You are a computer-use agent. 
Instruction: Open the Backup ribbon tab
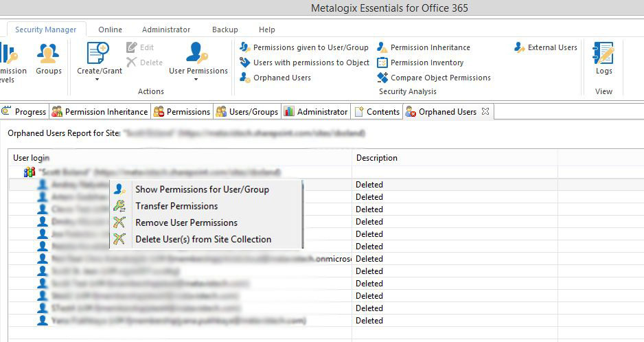click(225, 30)
